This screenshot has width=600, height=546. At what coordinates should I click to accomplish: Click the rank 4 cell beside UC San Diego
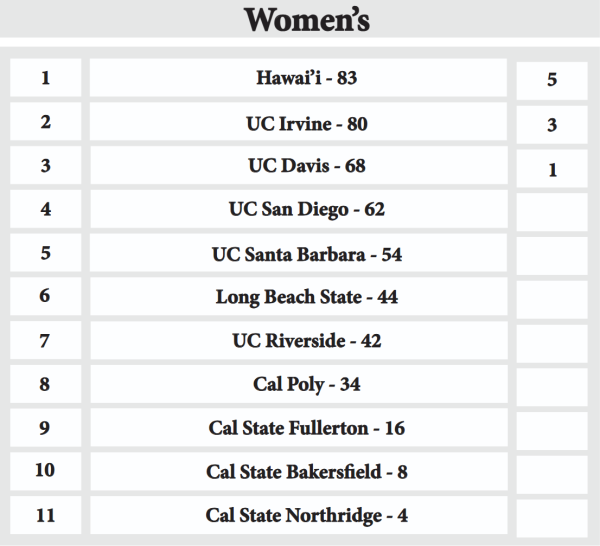[45, 210]
